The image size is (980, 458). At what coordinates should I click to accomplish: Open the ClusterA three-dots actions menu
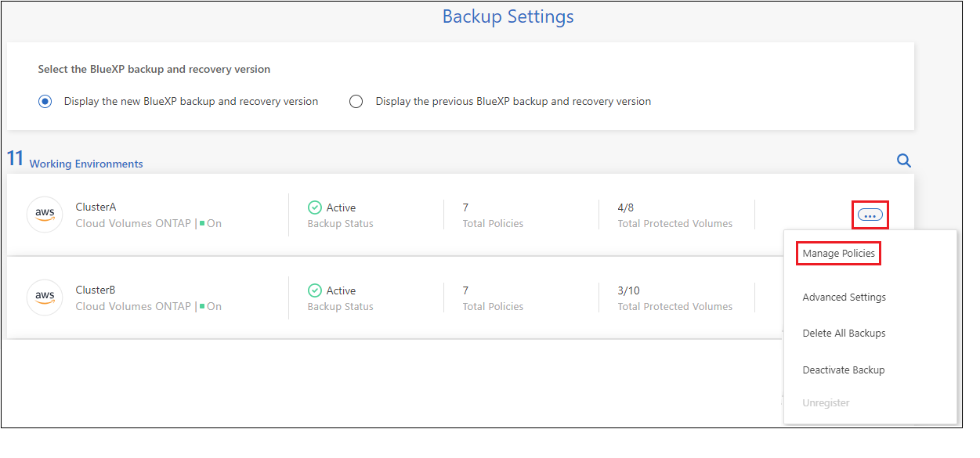[870, 215]
